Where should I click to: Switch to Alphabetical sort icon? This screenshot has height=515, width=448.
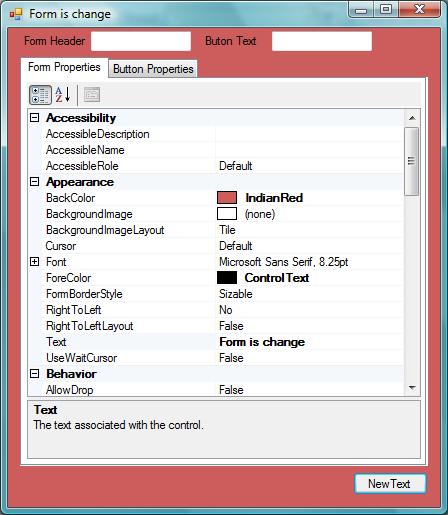click(x=63, y=95)
